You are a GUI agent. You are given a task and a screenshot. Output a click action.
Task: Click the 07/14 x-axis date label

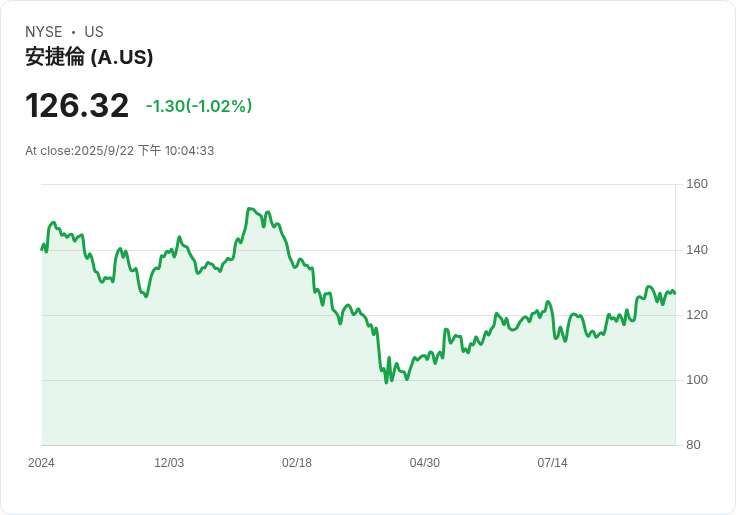[x=552, y=463]
